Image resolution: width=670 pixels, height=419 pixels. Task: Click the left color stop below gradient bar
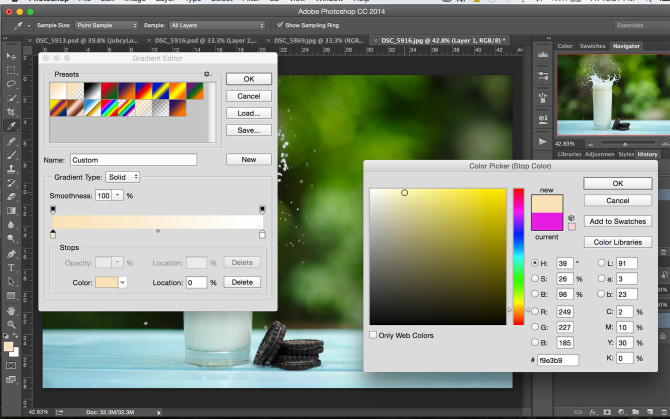click(x=53, y=234)
